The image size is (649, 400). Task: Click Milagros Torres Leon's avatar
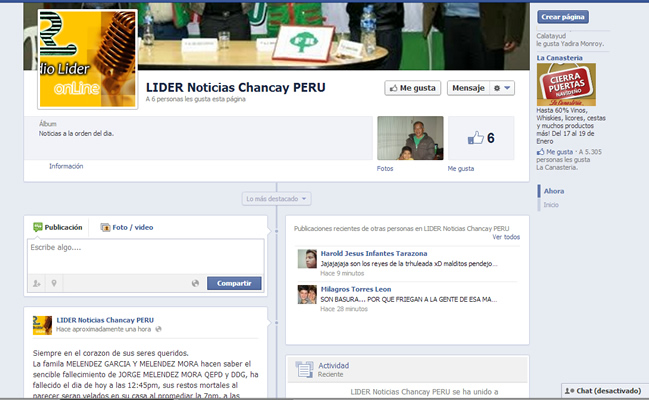(307, 294)
